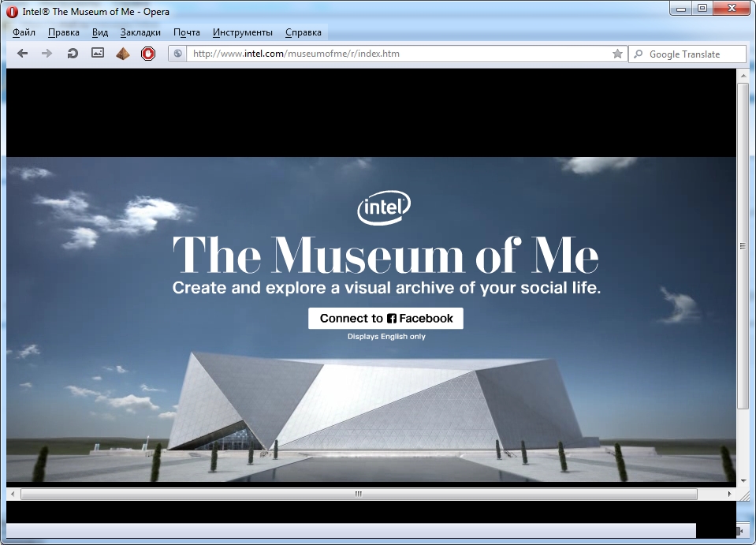Click the Google Translate search field

tap(694, 54)
